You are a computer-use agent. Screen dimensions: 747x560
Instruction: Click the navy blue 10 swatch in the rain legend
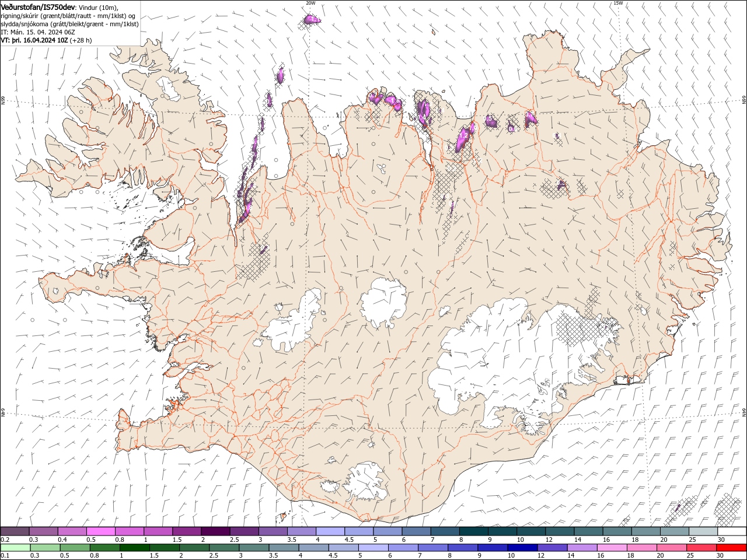pos(522,548)
